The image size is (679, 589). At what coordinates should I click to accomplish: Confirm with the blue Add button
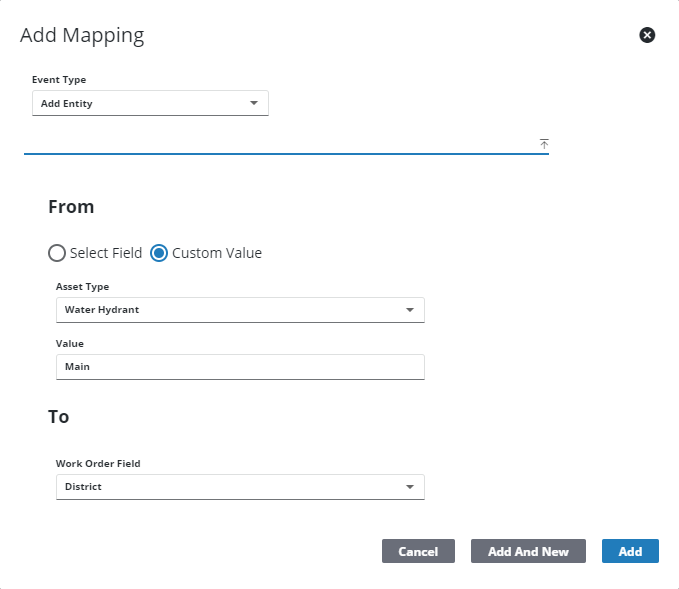[630, 552]
